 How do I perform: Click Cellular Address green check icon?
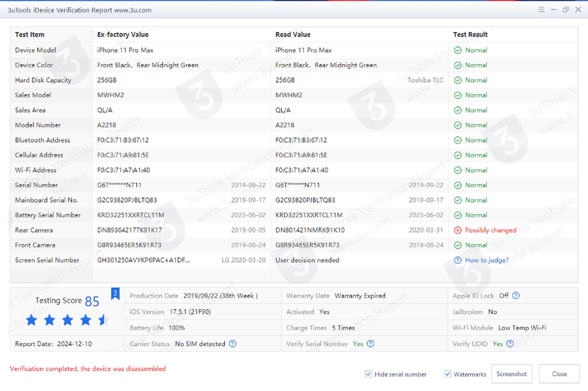(458, 155)
